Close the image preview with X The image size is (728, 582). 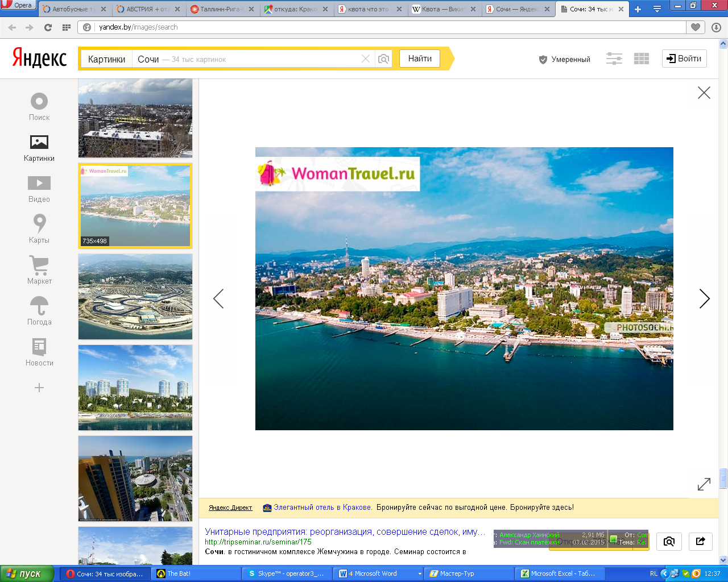[704, 93]
